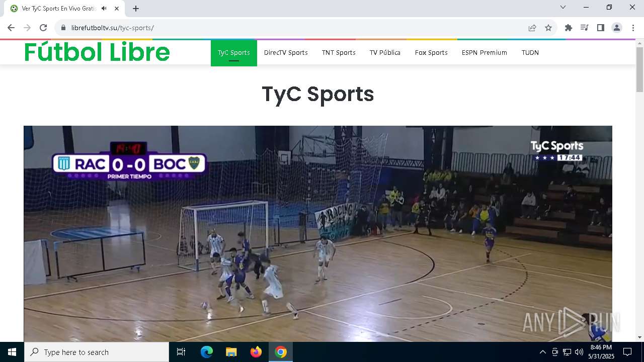Open the notification center icon

click(x=627, y=352)
